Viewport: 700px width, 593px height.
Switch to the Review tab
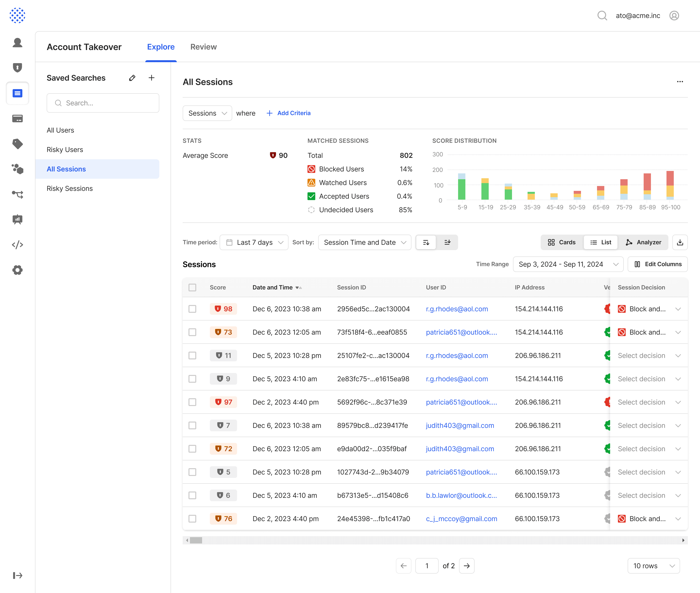[x=203, y=47]
